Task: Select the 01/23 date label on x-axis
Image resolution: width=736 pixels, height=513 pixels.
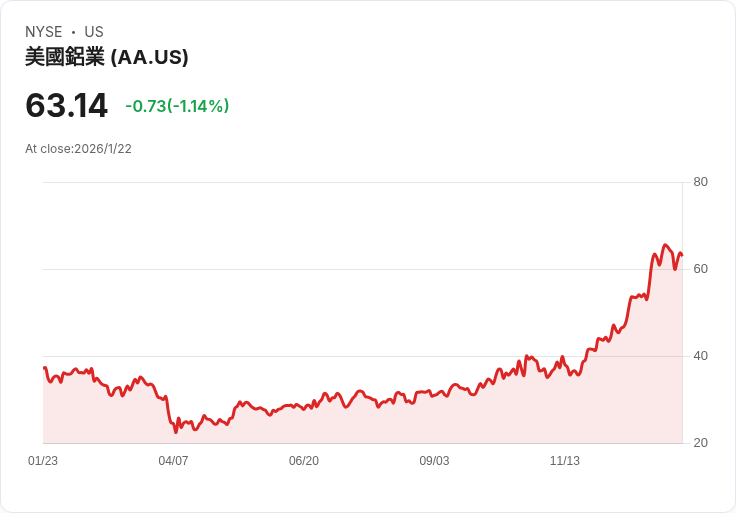Action: point(43,461)
